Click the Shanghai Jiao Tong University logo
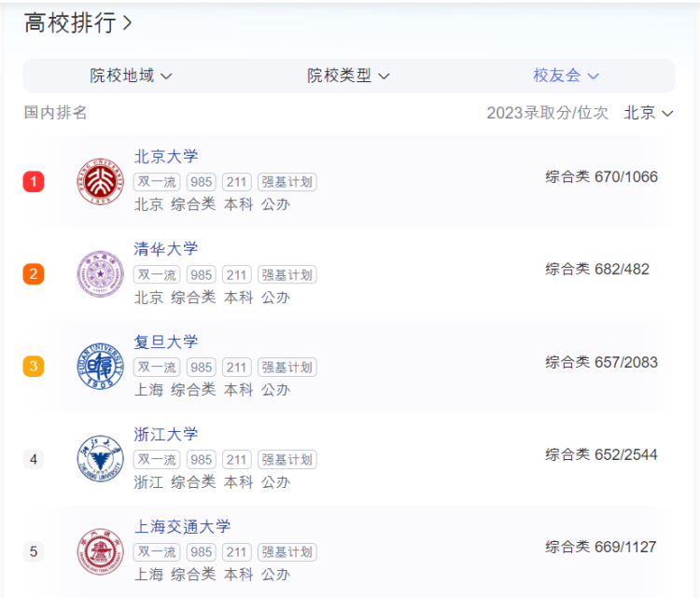Image resolution: width=700 pixels, height=598 pixels. (101, 551)
